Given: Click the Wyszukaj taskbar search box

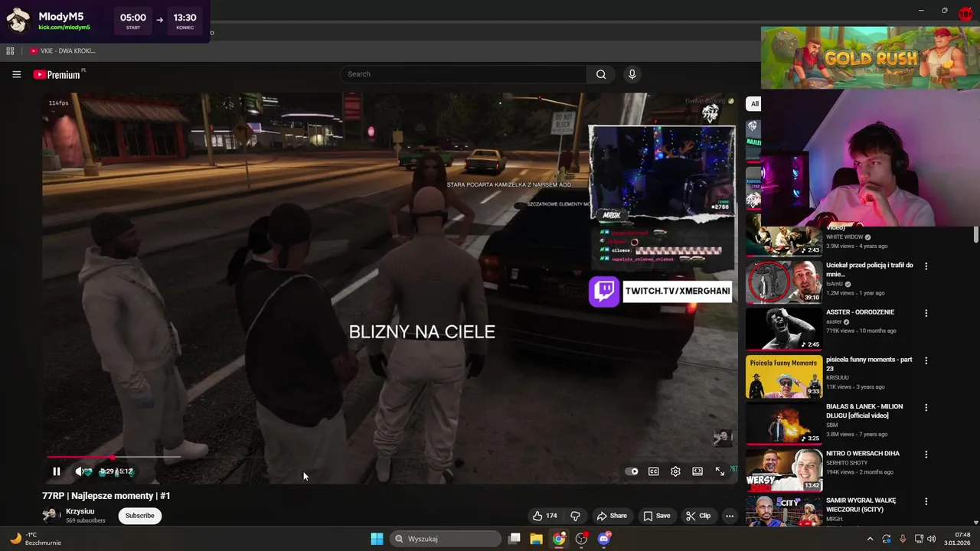Looking at the screenshot, I should [446, 539].
